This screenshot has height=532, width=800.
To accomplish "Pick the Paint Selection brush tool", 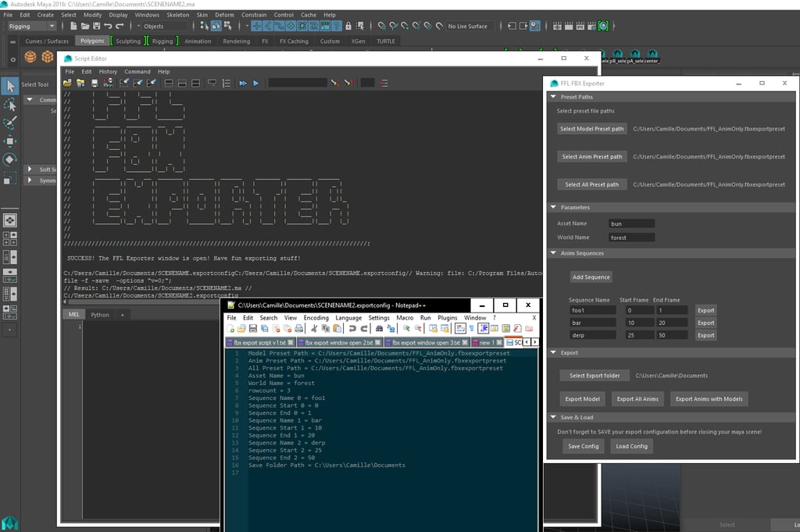I will pyautogui.click(x=10, y=123).
